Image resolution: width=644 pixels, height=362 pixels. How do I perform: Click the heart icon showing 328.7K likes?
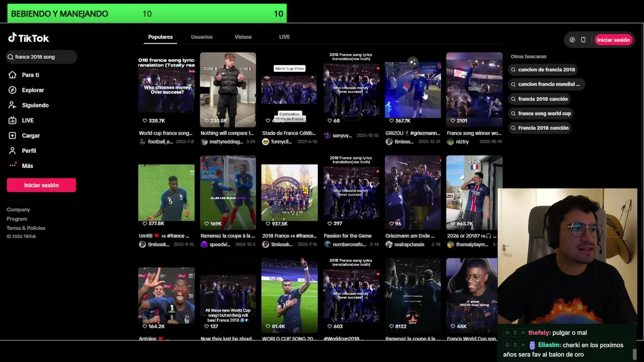coord(145,121)
